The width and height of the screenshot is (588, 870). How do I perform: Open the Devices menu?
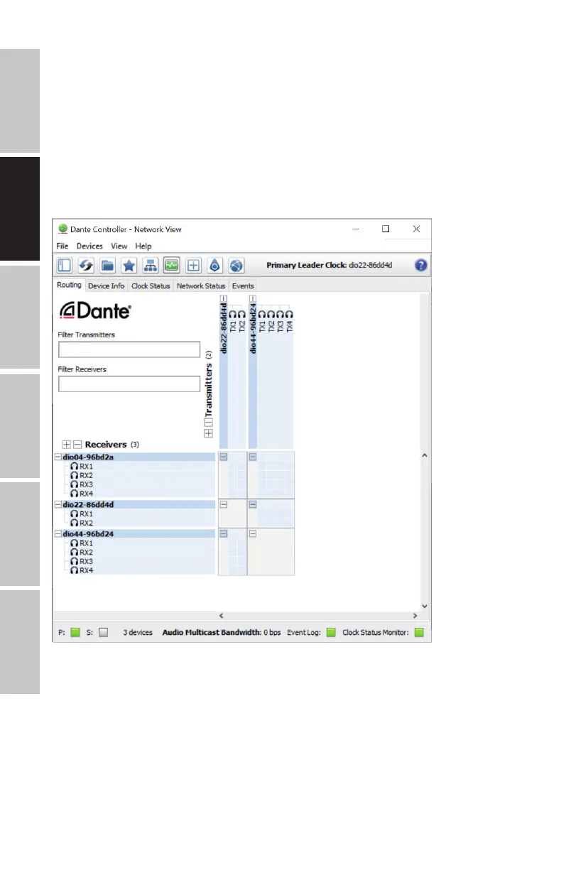89,246
